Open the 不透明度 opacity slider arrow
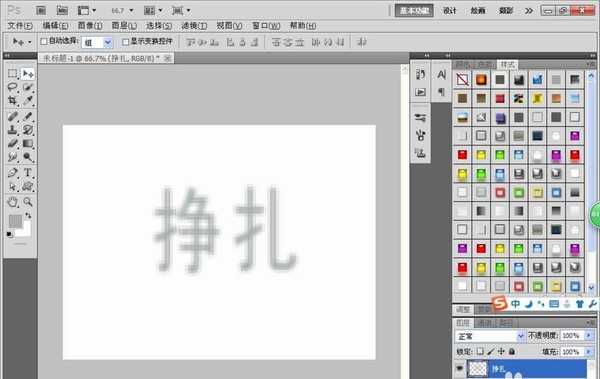Screen dimensions: 600x379 589,336
